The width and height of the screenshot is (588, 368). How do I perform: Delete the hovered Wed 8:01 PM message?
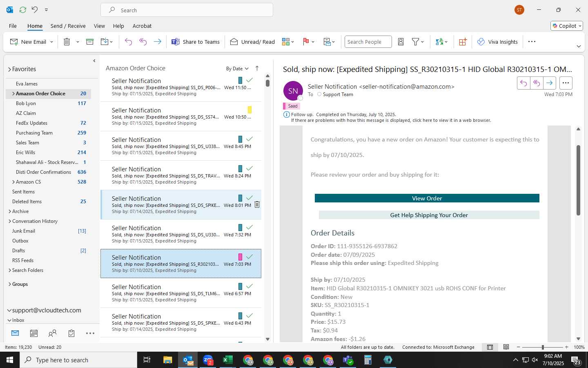coord(257,204)
